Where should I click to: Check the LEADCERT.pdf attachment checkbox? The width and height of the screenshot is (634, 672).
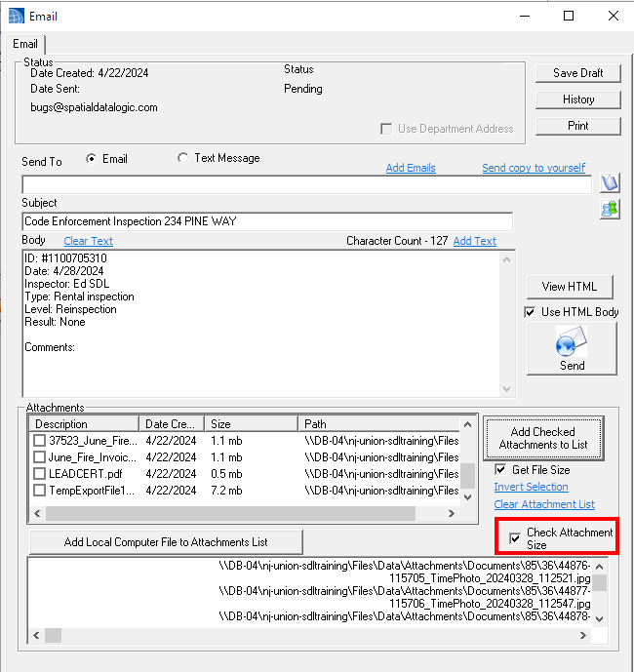pos(39,474)
